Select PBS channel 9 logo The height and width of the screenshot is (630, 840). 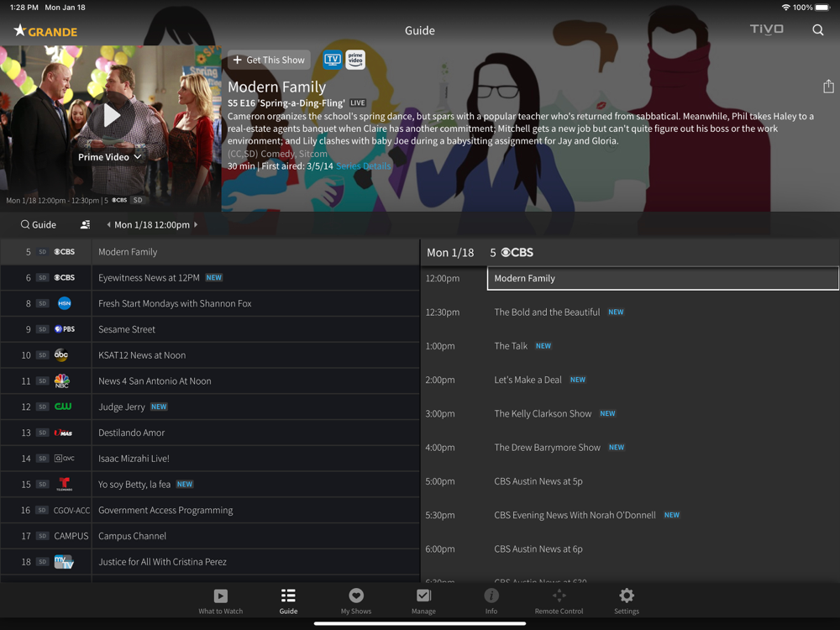tap(65, 329)
